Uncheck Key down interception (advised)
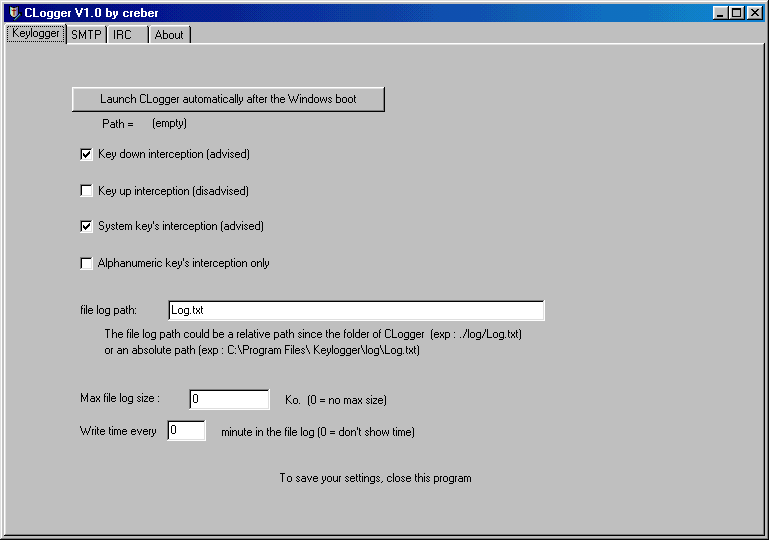The height and width of the screenshot is (540, 769). [87, 155]
